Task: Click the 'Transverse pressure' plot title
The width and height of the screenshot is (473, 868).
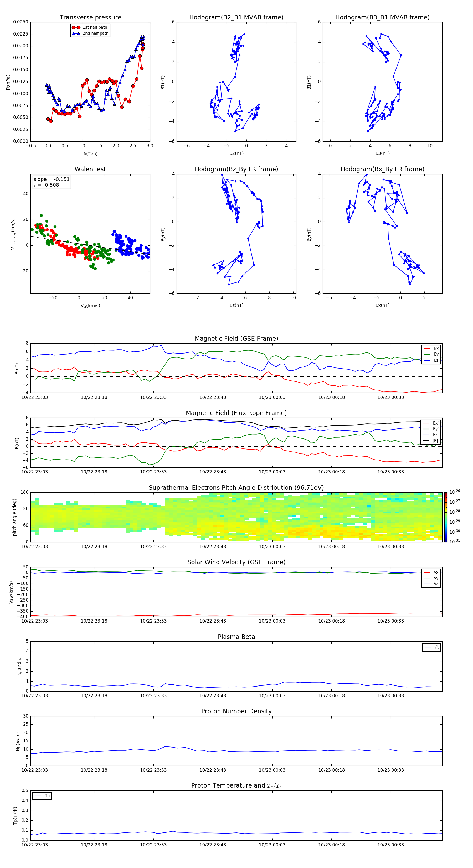Action: [x=90, y=17]
